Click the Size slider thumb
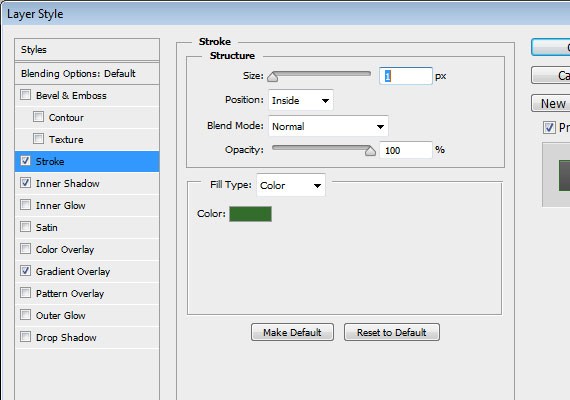 coord(273,76)
